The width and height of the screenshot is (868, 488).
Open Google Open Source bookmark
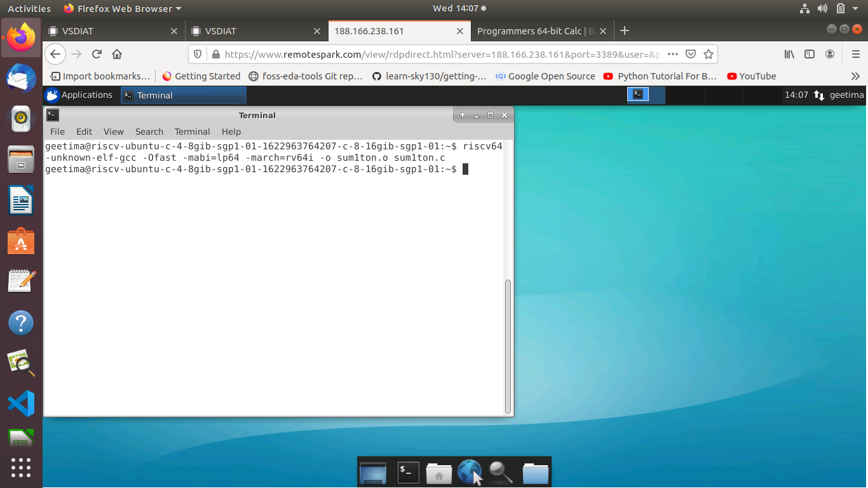click(545, 76)
